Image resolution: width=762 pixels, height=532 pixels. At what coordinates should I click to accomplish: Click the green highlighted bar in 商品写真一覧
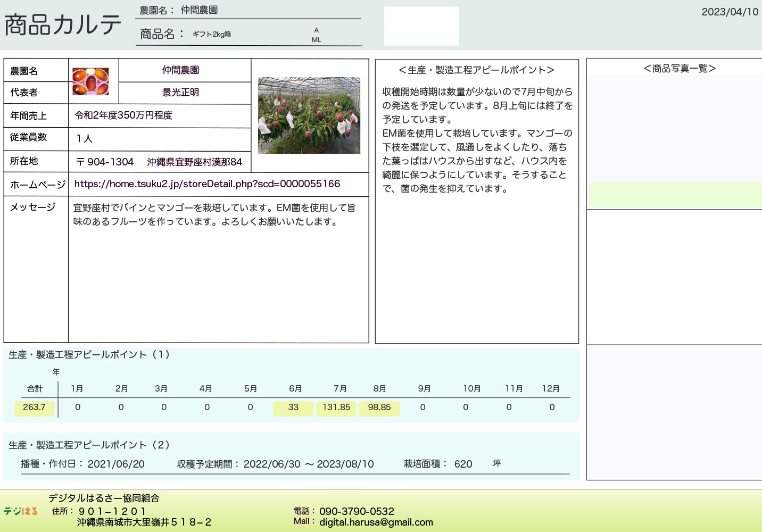[x=675, y=195]
